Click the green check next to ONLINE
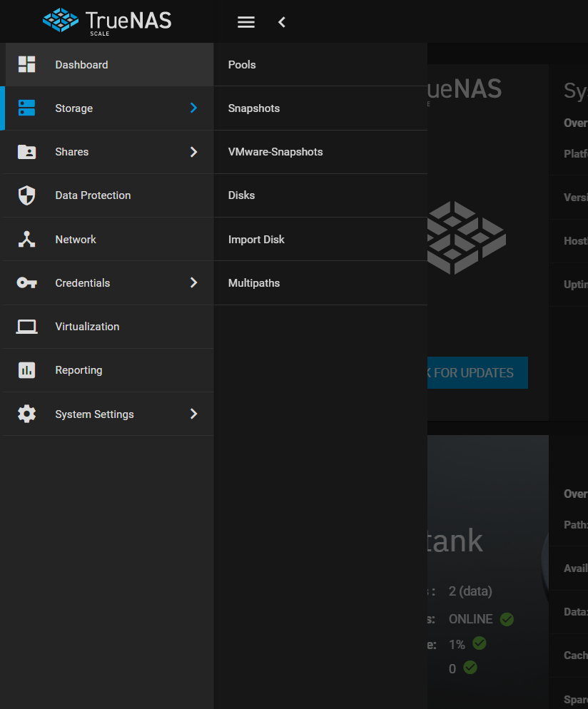 [x=507, y=619]
